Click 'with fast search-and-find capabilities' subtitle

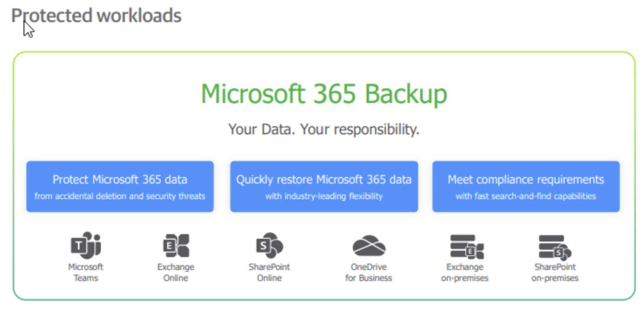(x=526, y=196)
